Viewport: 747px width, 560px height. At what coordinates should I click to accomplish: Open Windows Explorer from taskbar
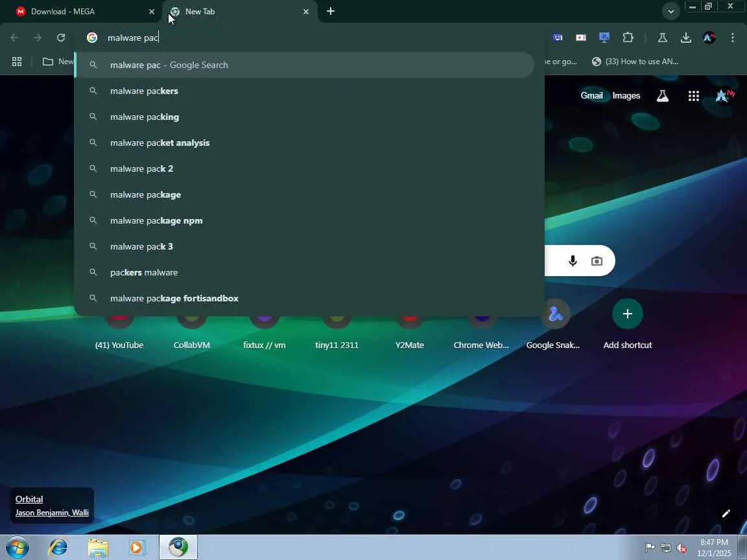tap(98, 547)
